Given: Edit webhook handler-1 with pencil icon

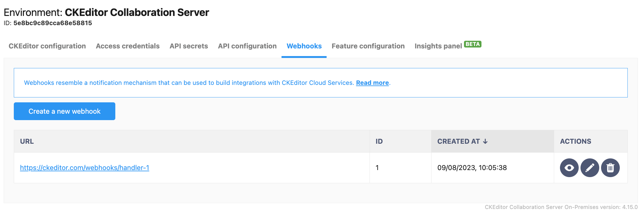Looking at the screenshot, I should pos(590,168).
